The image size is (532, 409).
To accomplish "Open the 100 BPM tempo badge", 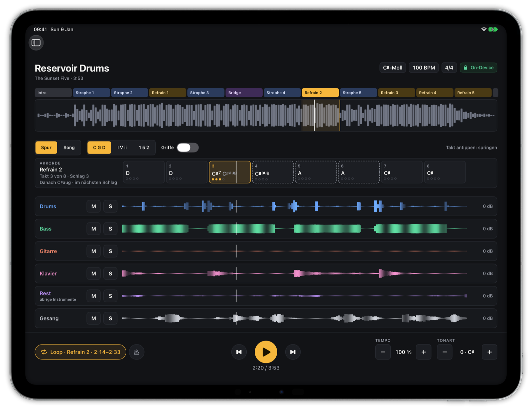I will point(424,68).
